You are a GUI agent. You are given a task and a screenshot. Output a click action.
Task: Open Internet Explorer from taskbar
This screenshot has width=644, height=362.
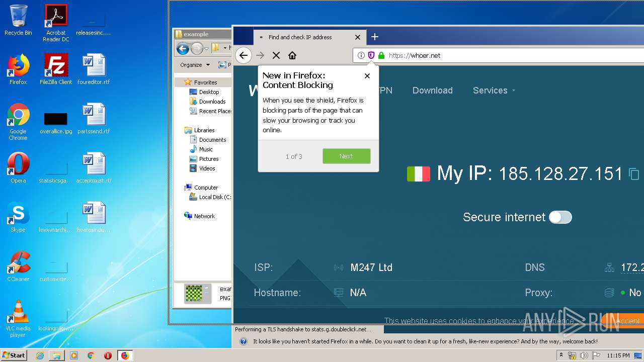click(40, 355)
